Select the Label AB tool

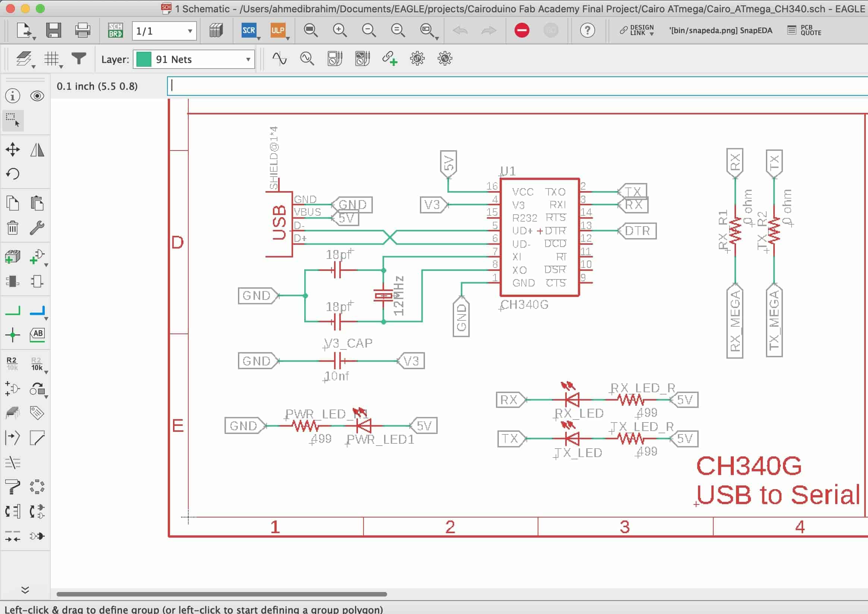[x=37, y=335]
